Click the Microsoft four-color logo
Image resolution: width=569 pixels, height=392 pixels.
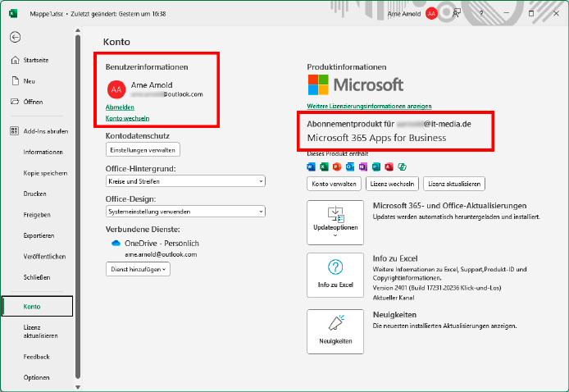[318, 84]
